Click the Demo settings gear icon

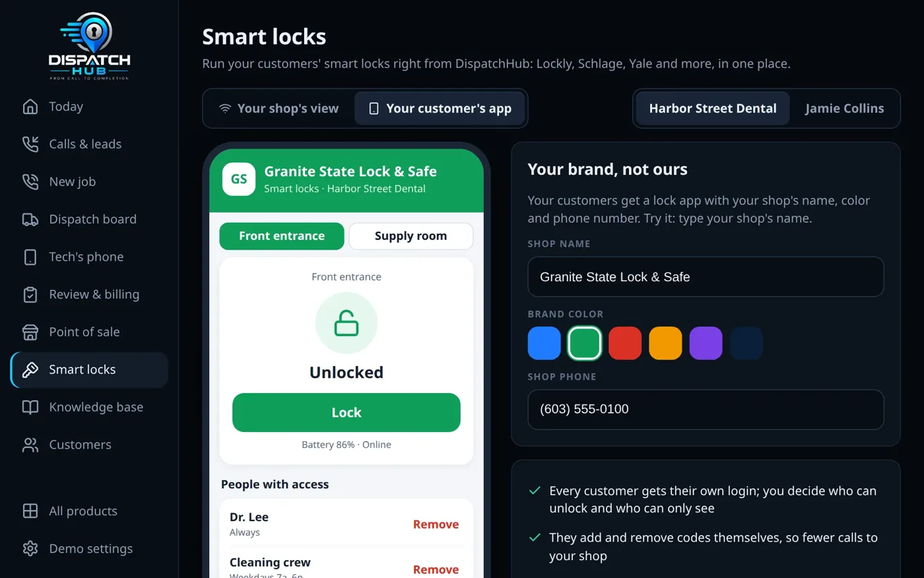[30, 549]
